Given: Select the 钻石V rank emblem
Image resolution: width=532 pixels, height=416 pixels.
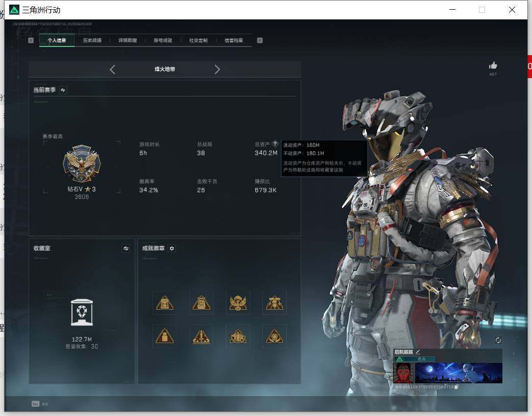Looking at the screenshot, I should click(x=82, y=163).
